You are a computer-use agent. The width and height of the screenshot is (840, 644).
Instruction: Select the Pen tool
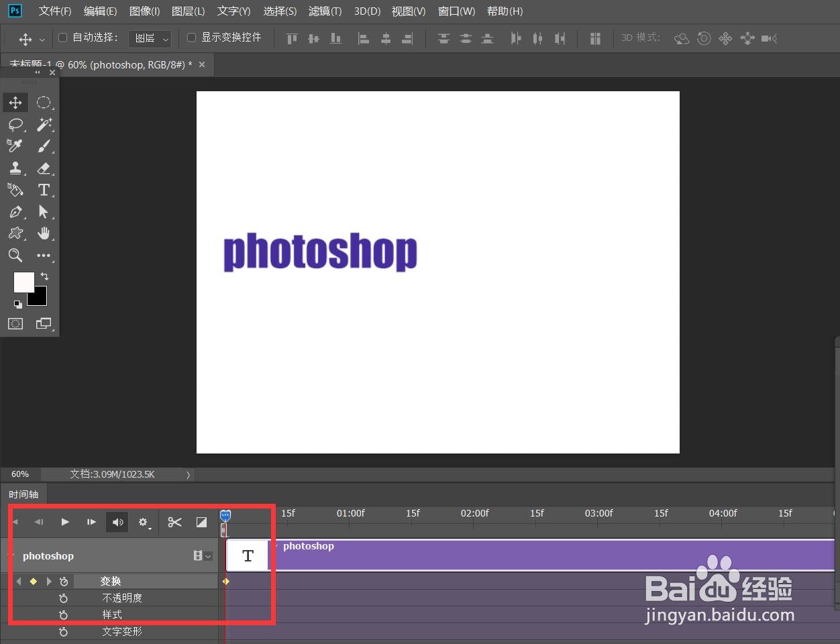tap(15, 212)
